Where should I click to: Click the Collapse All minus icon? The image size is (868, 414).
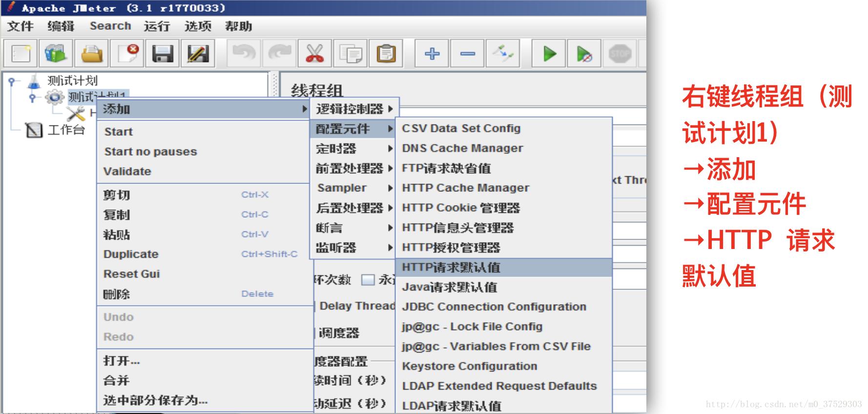click(468, 53)
